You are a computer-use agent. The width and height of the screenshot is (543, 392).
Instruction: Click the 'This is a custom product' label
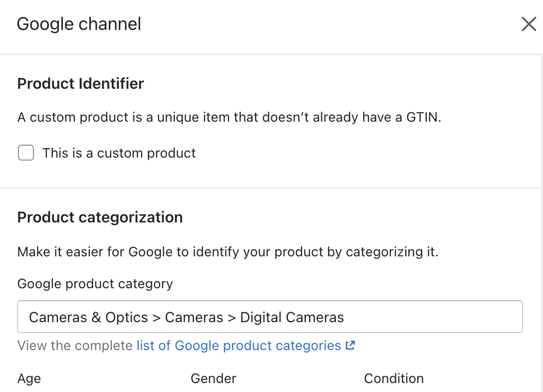point(119,153)
